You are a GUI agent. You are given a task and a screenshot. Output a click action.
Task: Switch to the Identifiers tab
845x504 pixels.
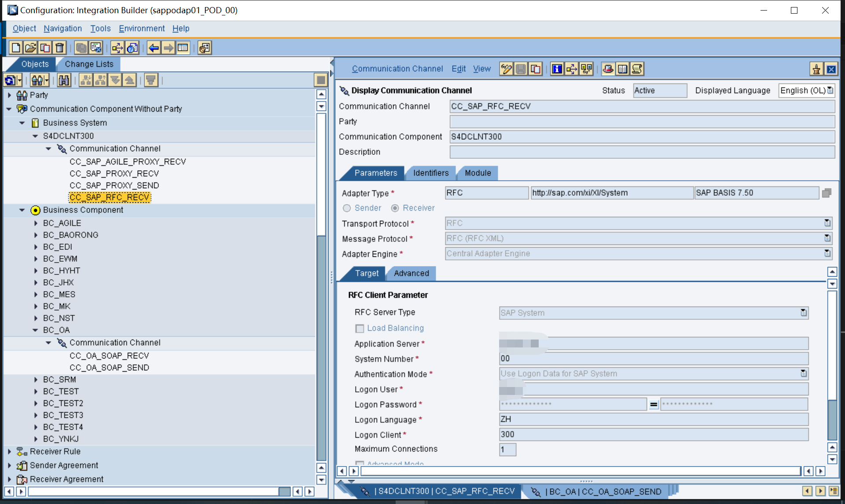tap(431, 173)
